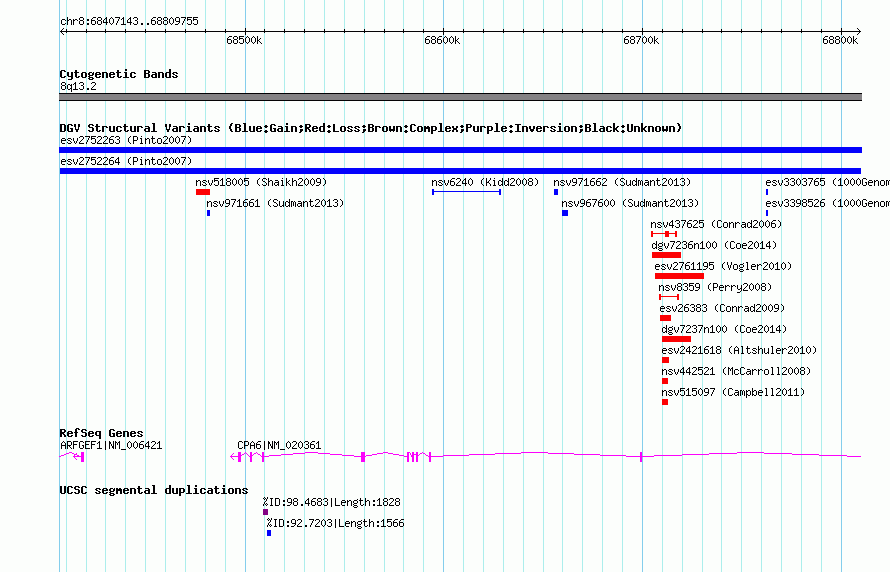This screenshot has width=890, height=572.
Task: Click the 68700k ruler tick label
Action: point(641,40)
